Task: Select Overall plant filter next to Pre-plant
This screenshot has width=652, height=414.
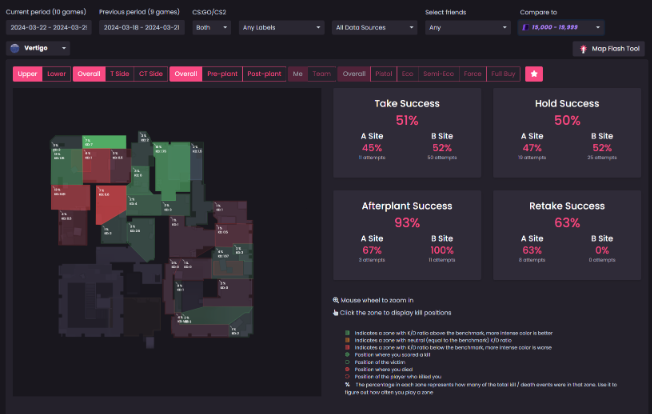Action: coord(186,74)
